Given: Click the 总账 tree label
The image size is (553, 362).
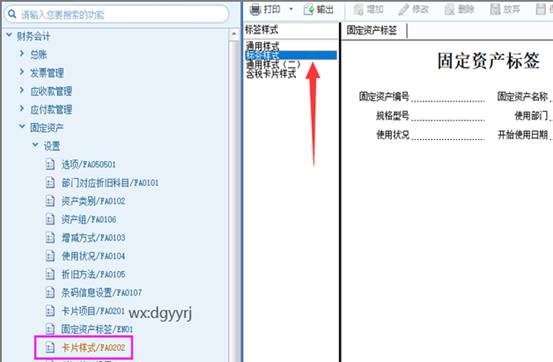Looking at the screenshot, I should pyautogui.click(x=38, y=54).
